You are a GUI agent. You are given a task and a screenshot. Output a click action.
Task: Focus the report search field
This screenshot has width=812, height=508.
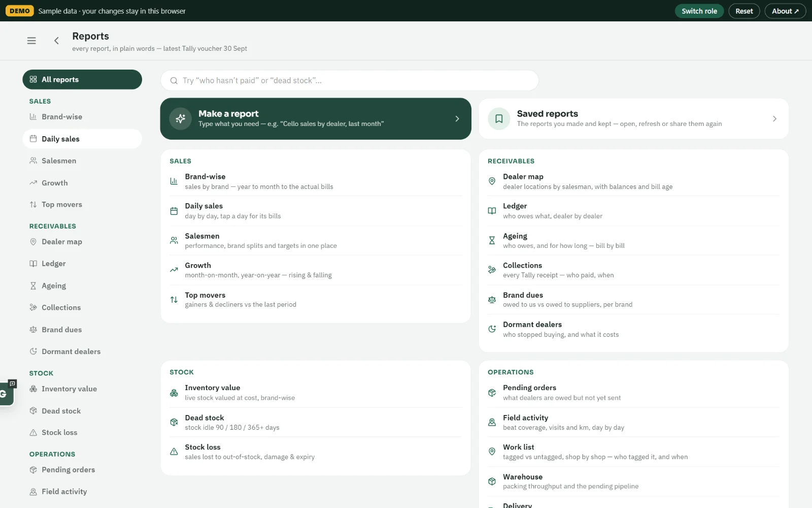click(350, 81)
